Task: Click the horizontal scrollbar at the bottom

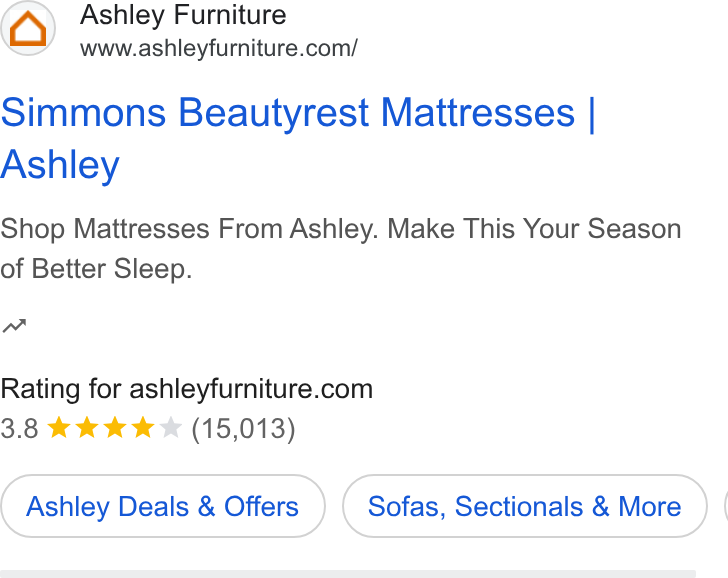Action: pos(348,574)
